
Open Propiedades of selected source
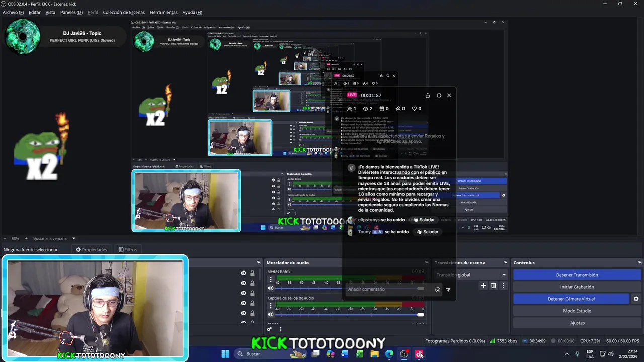[92, 250]
